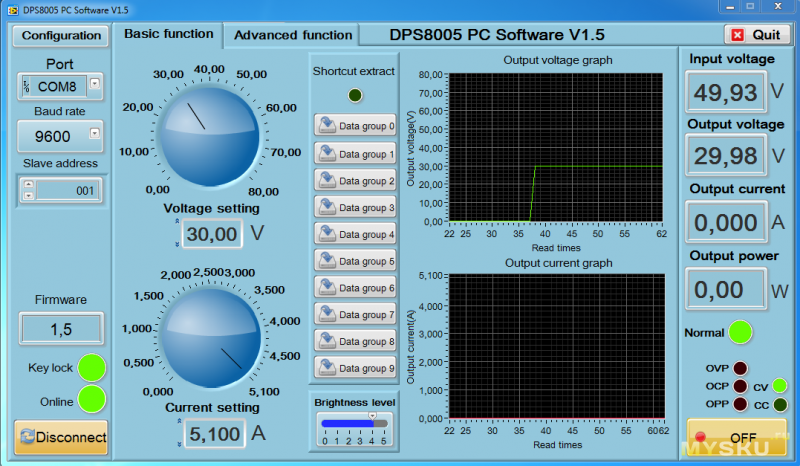Select the Output current reading 0,000
Image resolution: width=800 pixels, height=466 pixels.
coord(726,222)
